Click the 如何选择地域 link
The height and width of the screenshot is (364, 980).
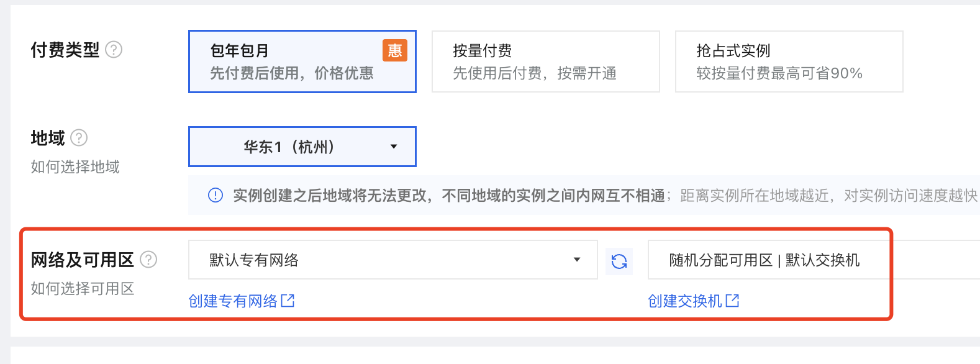click(75, 166)
